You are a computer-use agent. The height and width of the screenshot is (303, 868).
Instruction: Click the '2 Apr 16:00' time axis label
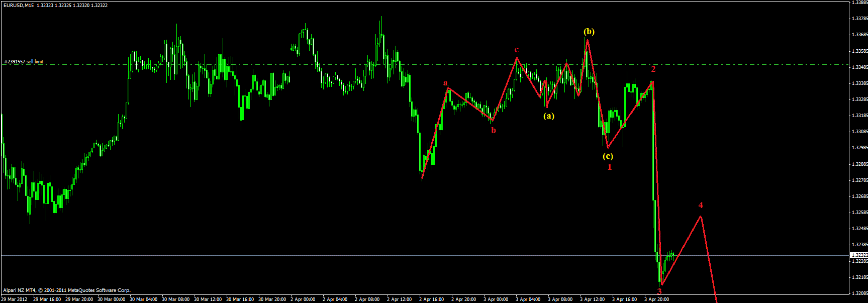click(x=432, y=299)
